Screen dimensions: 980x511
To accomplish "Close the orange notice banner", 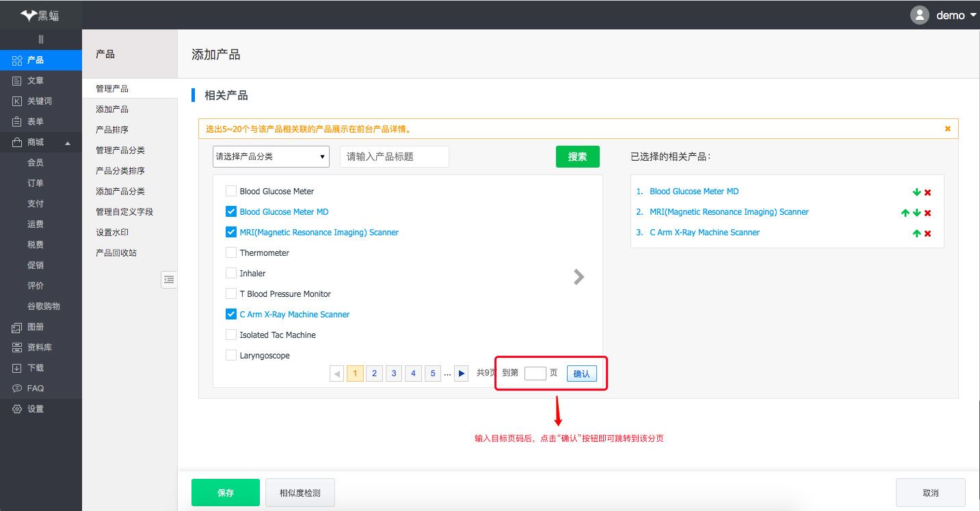I will (x=947, y=129).
